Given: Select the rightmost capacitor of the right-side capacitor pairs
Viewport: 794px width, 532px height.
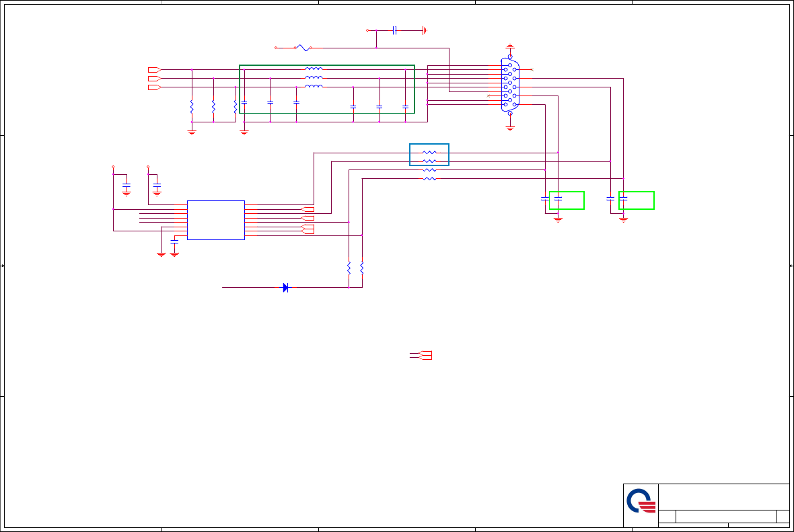Looking at the screenshot, I should click(x=623, y=198).
